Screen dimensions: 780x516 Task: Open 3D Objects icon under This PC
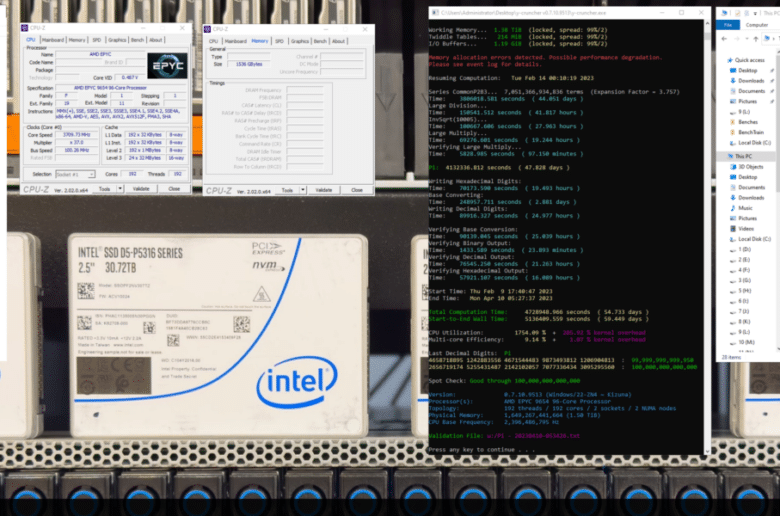[733, 167]
